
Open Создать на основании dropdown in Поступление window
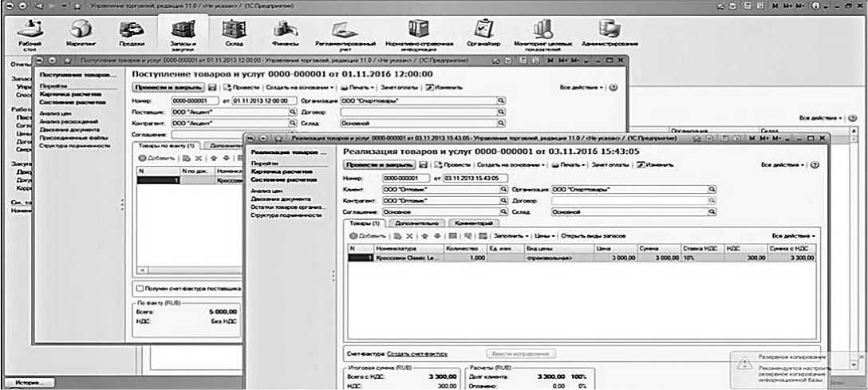(x=299, y=88)
